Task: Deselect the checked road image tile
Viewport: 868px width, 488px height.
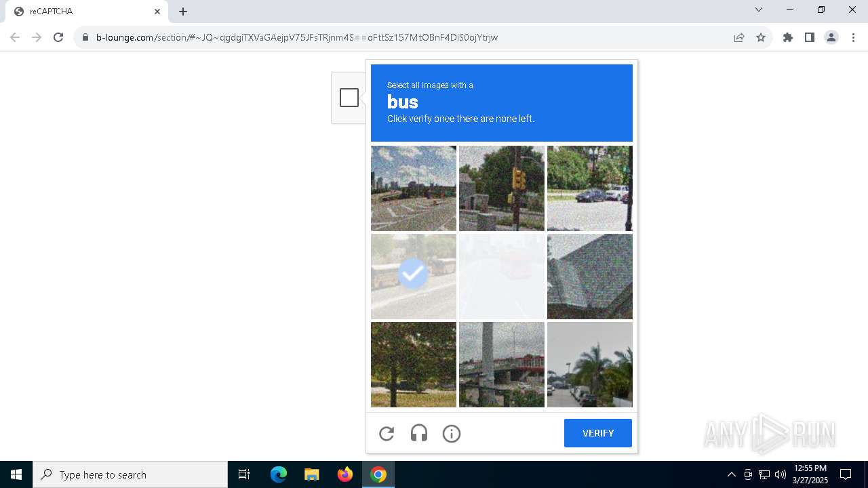Action: click(x=414, y=277)
